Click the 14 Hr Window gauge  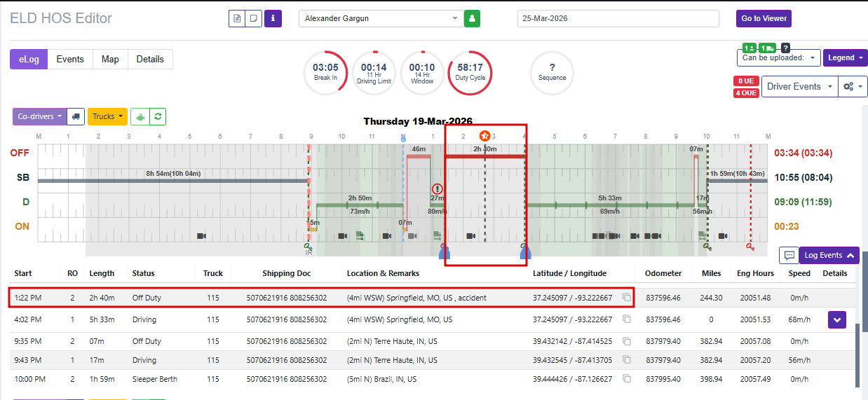point(422,72)
